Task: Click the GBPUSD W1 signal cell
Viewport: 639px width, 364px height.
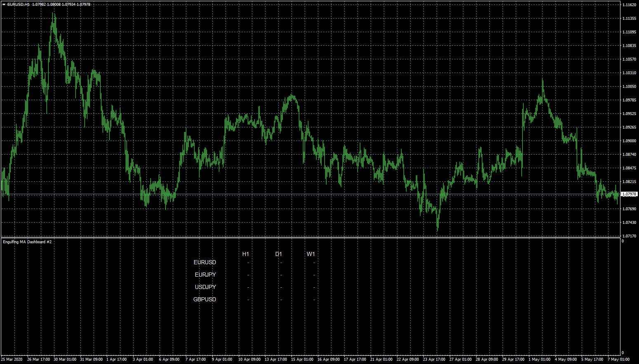Action: (314, 300)
